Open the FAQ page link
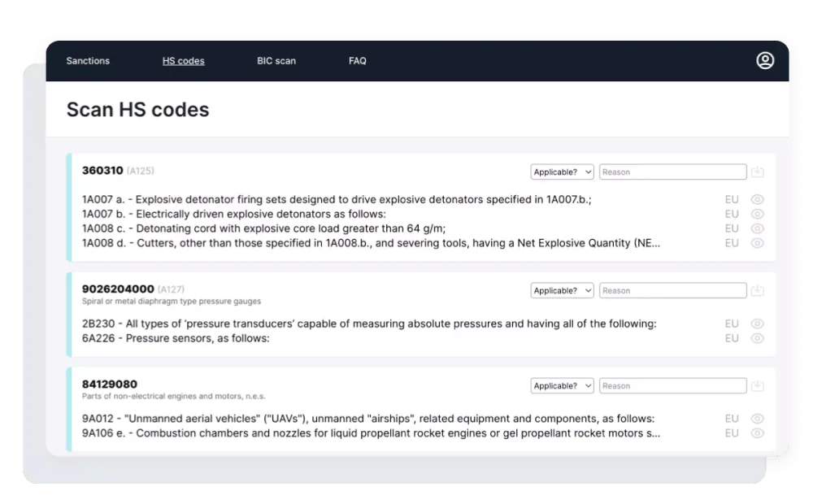Screen dimensions: 813x504 [358, 61]
